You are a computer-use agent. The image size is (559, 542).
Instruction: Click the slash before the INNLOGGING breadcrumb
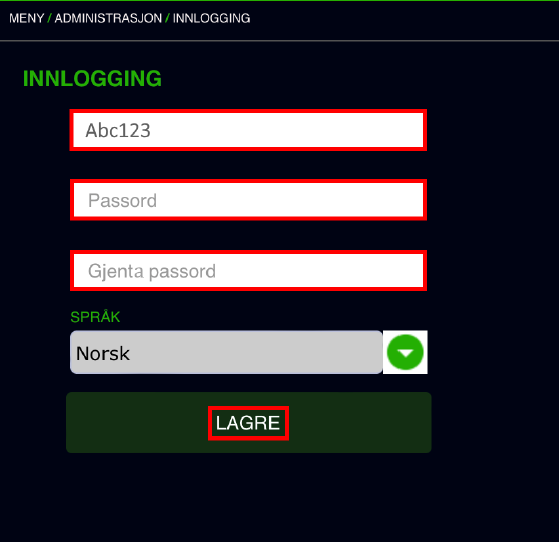(167, 18)
